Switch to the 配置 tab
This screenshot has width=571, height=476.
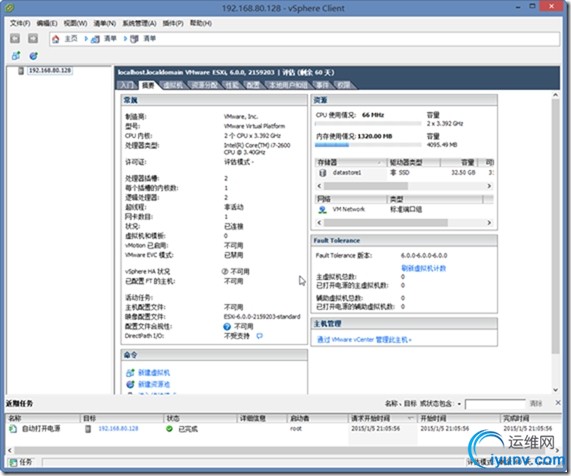253,85
